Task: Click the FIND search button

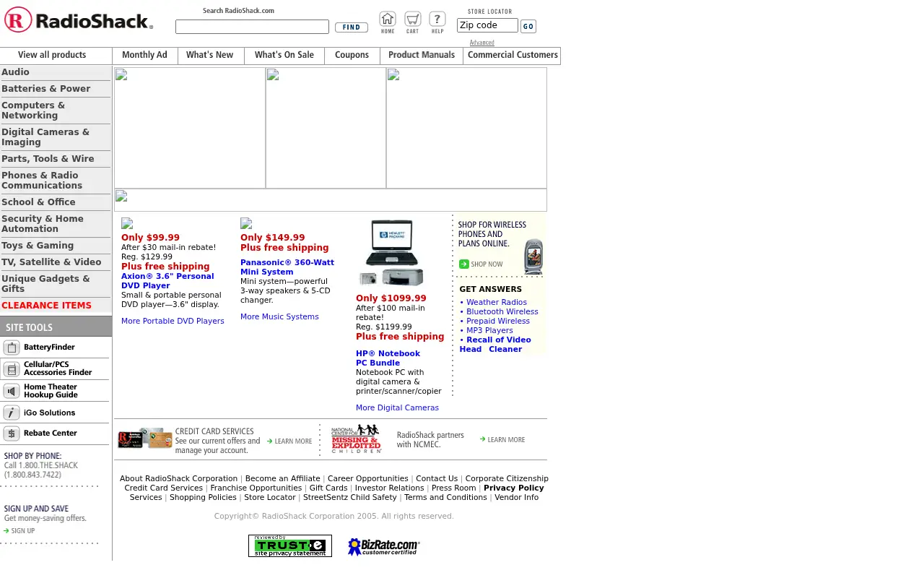Action: [352, 27]
